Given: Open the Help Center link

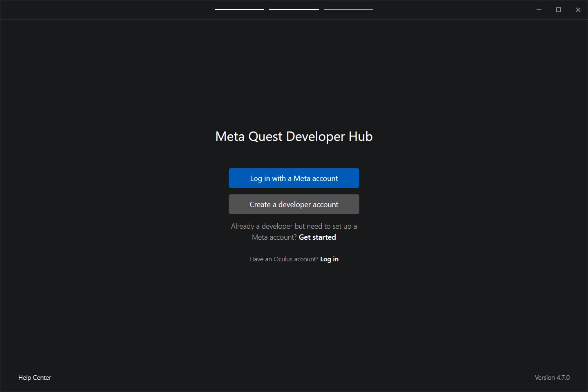Looking at the screenshot, I should pos(35,378).
